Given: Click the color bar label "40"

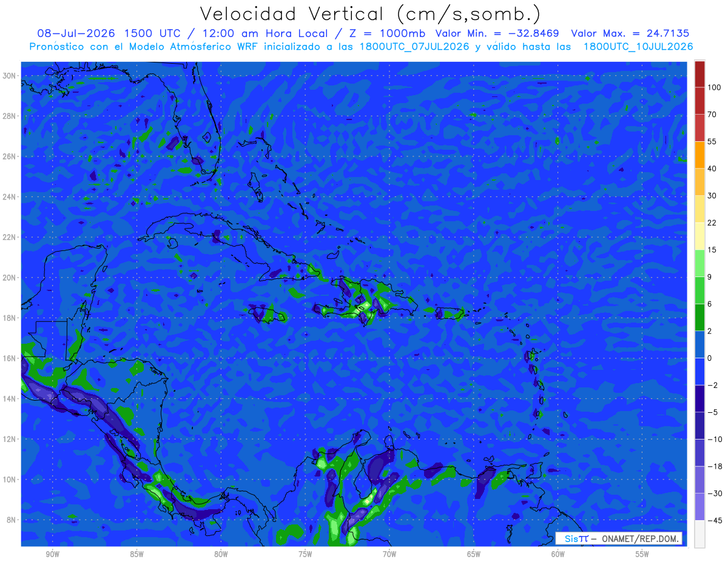Looking at the screenshot, I should [712, 169].
